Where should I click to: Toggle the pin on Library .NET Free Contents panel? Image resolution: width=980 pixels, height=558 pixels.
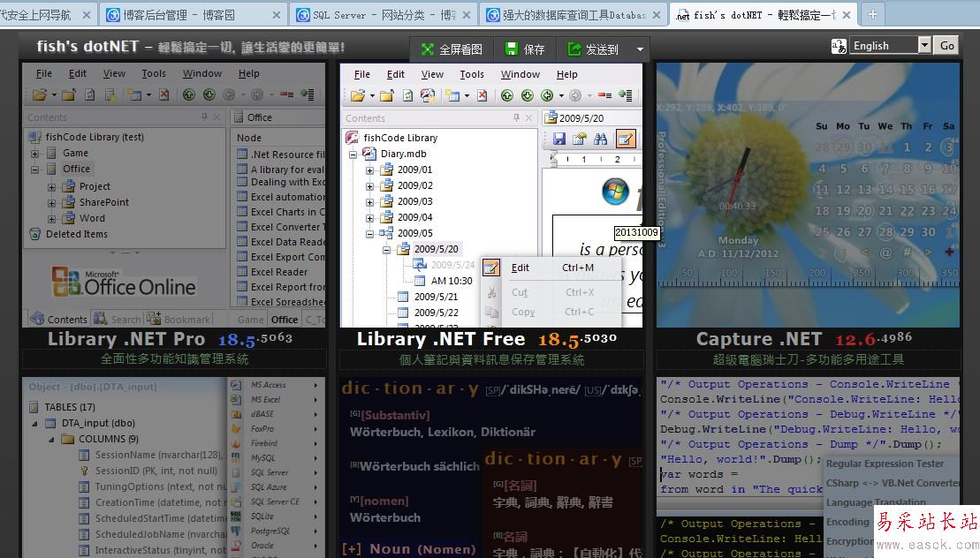point(516,117)
